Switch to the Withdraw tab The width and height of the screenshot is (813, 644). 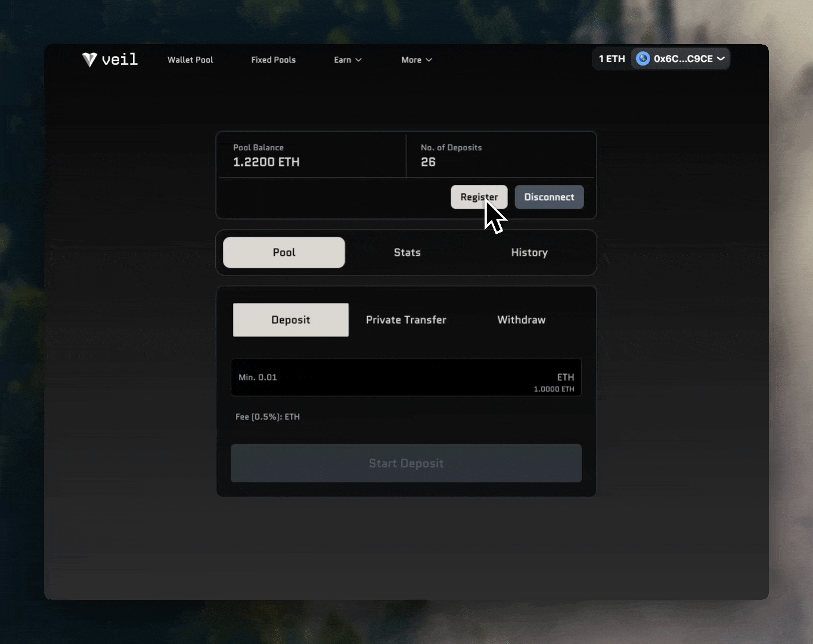[x=520, y=320]
